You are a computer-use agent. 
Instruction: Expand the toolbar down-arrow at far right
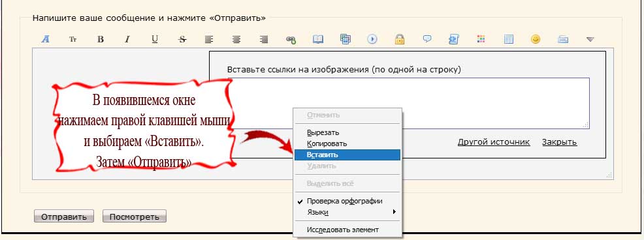[590, 39]
